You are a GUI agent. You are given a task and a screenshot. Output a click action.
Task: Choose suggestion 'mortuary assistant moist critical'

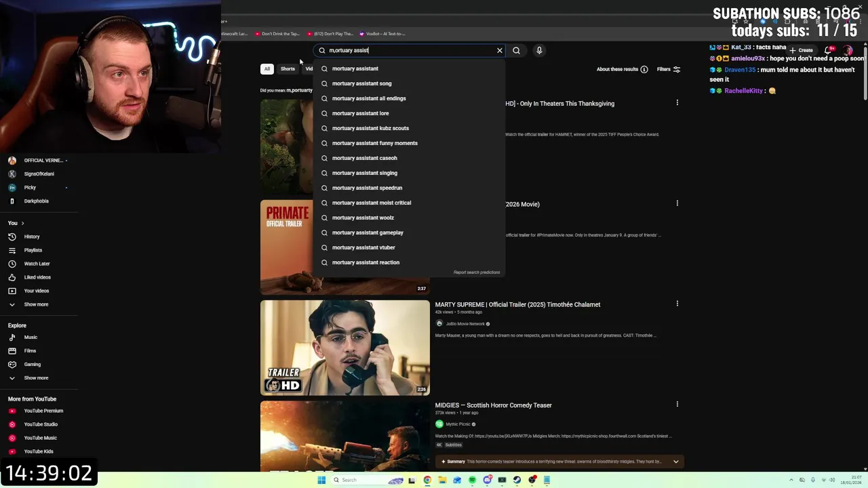coord(409,203)
